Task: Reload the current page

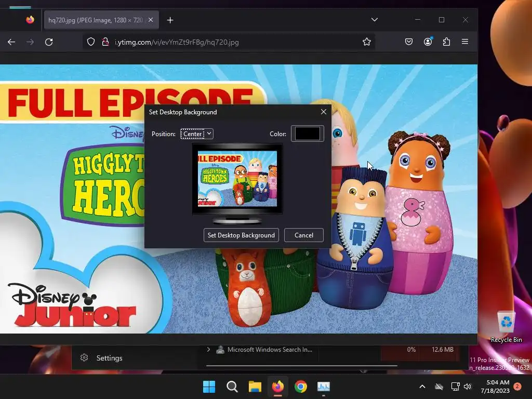Action: 49,42
